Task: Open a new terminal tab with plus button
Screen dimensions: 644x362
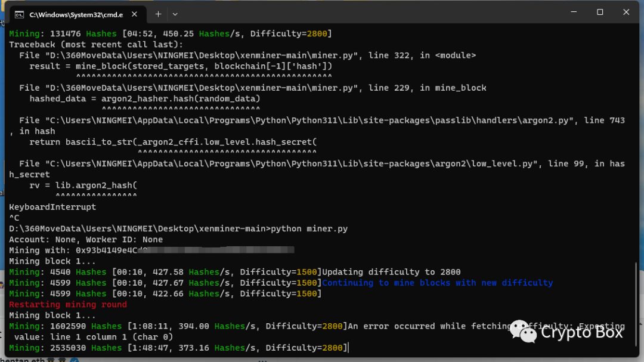Action: tap(158, 14)
